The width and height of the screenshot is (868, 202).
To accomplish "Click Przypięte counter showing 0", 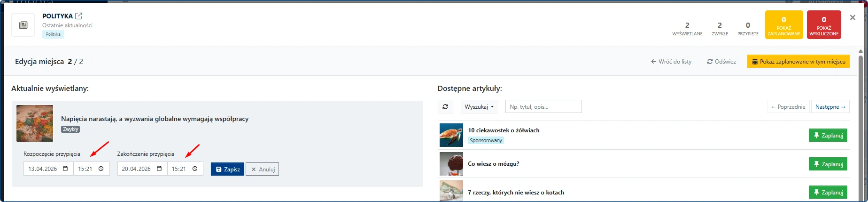I will pyautogui.click(x=748, y=29).
